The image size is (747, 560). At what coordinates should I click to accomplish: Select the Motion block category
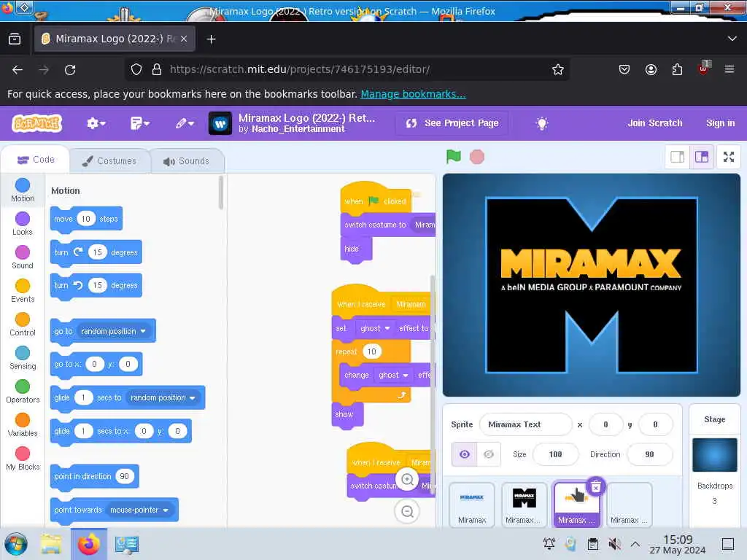click(23, 190)
